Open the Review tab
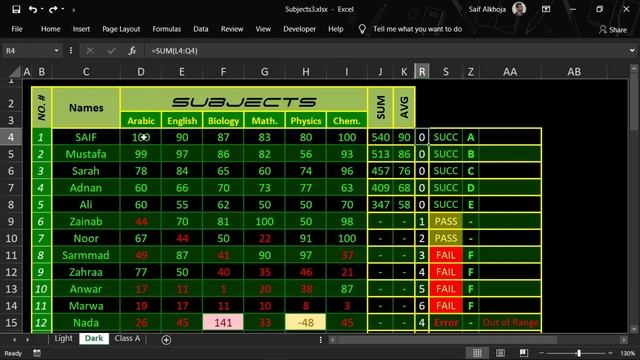This screenshot has height=360, width=640. (232, 29)
